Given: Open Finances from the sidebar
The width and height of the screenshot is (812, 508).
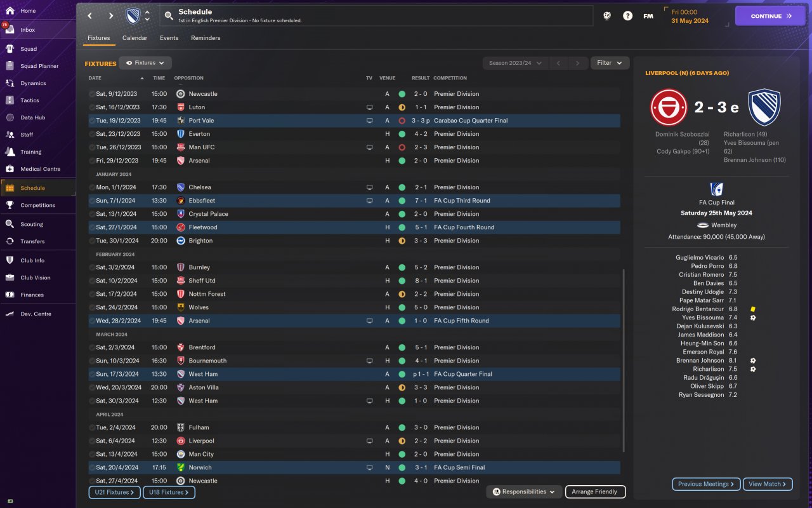Looking at the screenshot, I should pyautogui.click(x=32, y=295).
